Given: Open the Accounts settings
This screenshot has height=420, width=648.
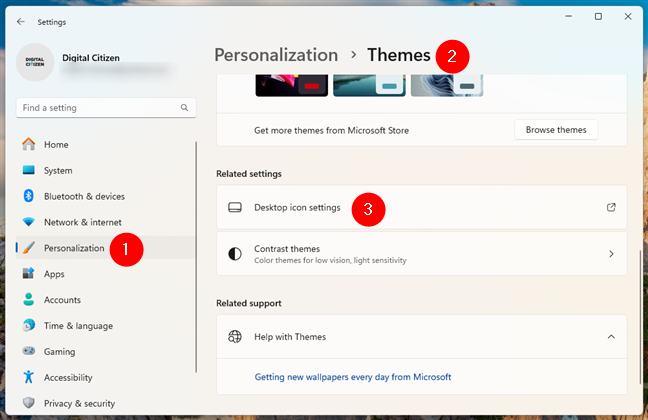Looking at the screenshot, I should [105, 299].
